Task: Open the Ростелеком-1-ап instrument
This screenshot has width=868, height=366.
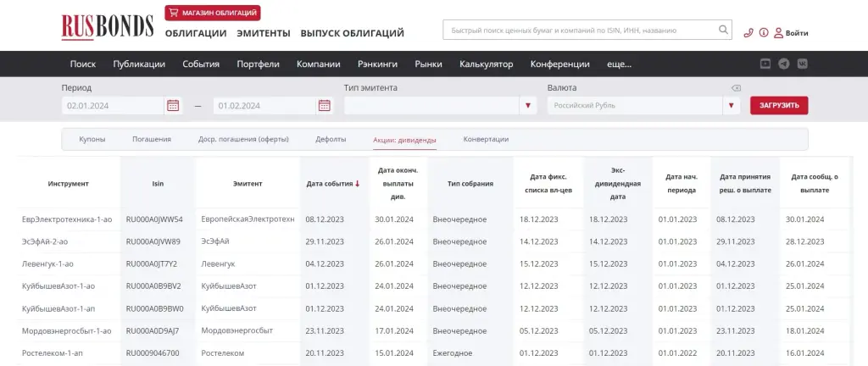Action: 53,352
